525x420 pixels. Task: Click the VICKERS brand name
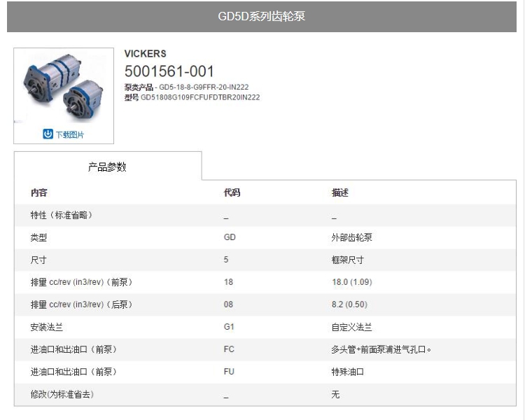coord(146,54)
